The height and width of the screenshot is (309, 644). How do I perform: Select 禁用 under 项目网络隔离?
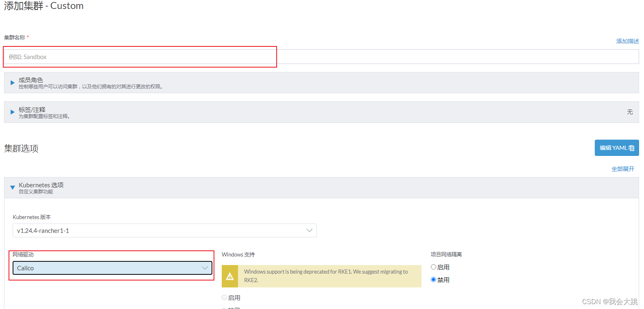coord(434,280)
